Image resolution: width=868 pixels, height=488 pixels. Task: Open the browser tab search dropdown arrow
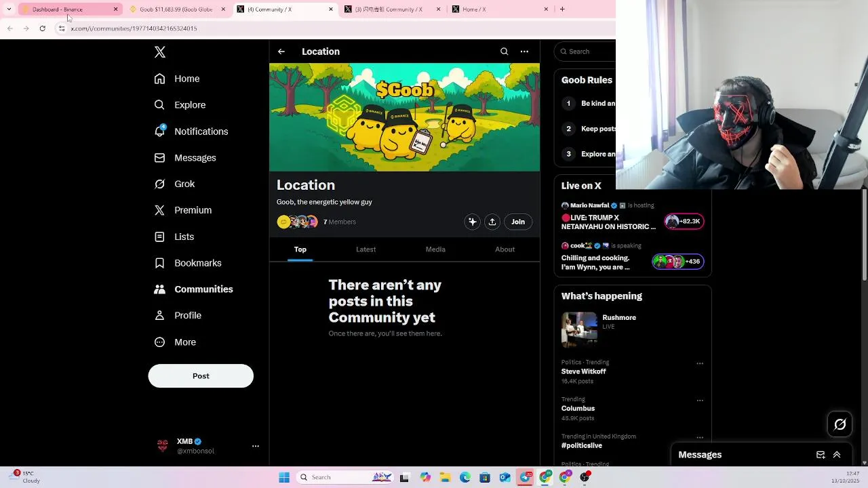(9, 9)
